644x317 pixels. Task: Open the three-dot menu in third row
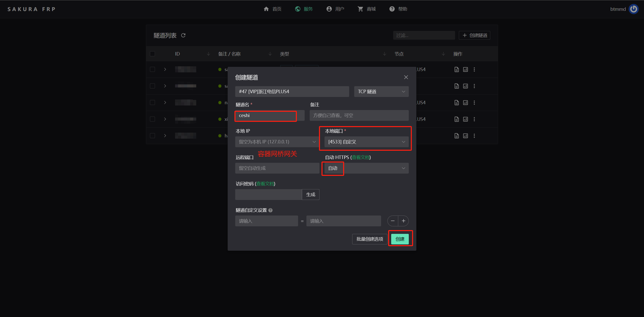coord(474,103)
